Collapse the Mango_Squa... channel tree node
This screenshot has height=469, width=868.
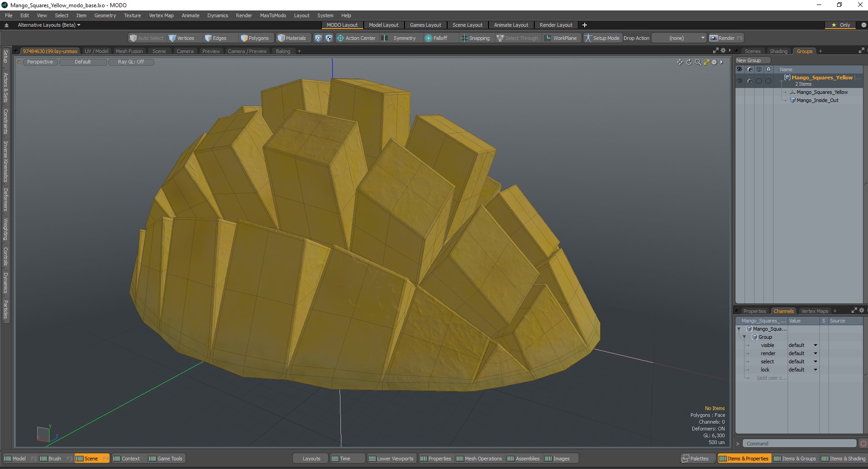739,329
